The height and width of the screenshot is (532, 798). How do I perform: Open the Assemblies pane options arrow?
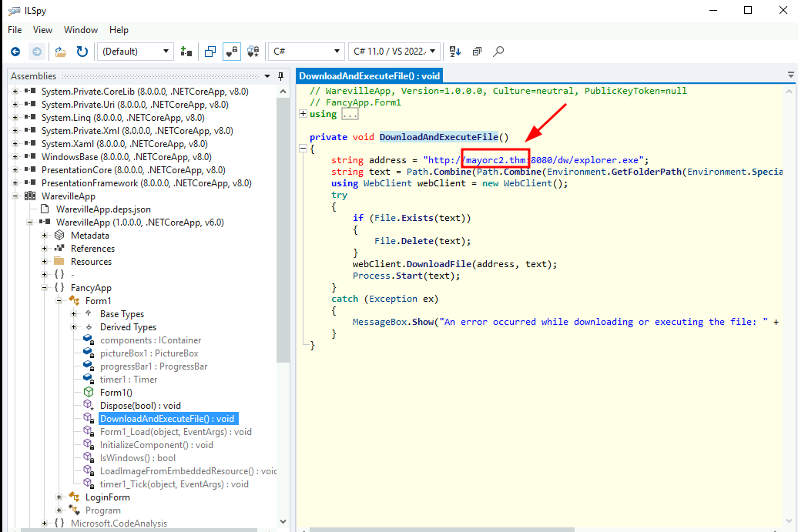(267, 76)
